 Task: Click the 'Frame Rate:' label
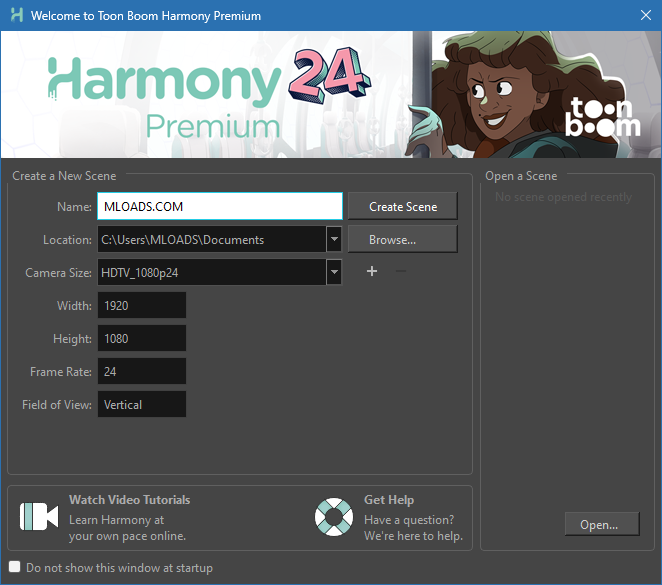[61, 371]
